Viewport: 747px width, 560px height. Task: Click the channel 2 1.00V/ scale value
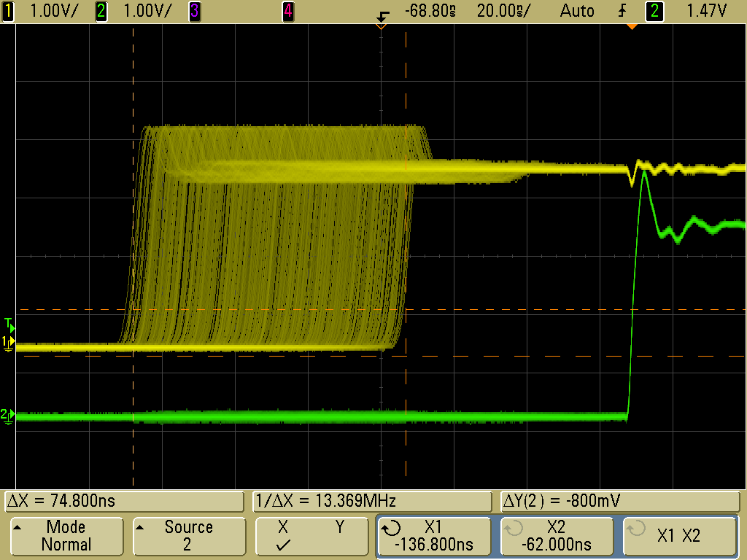click(147, 11)
